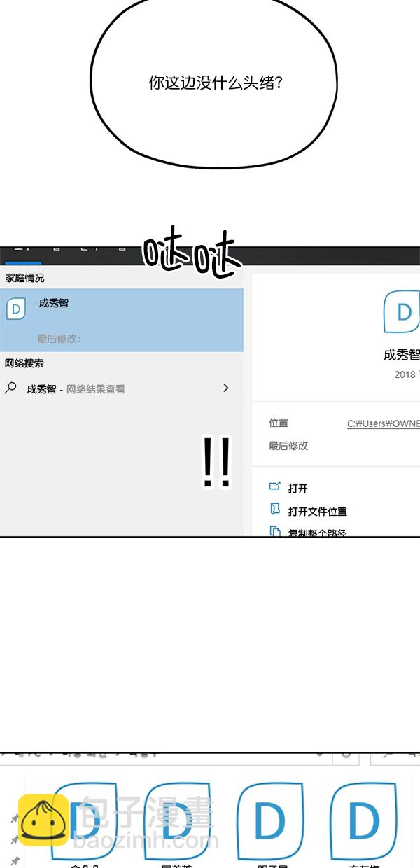
Task: Click the yellow 包子漫畫 bun logo
Action: click(x=43, y=819)
